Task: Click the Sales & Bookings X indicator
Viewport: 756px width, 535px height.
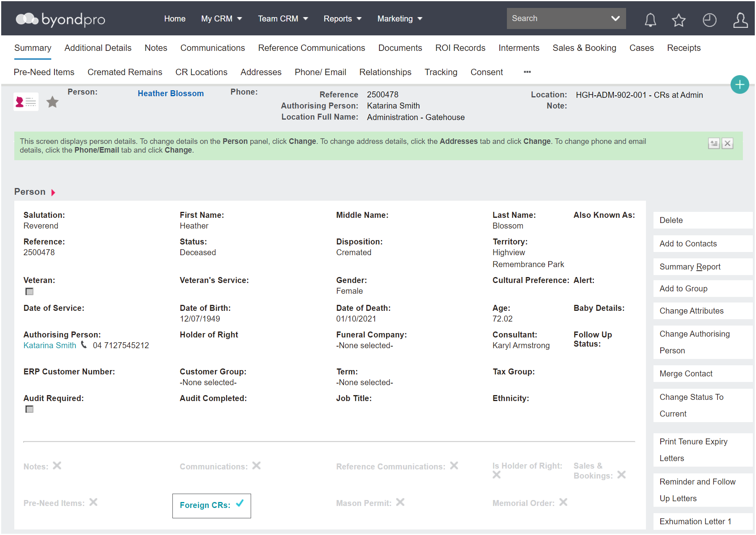Action: point(622,475)
